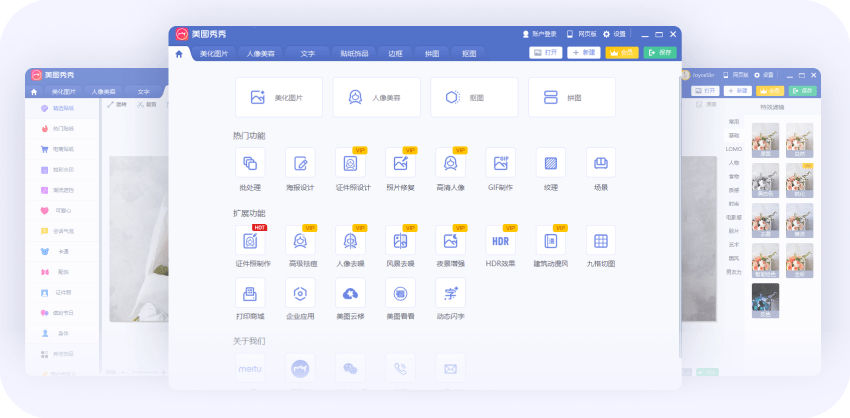Viewport: 850px width, 418px height.
Task: Launch the 动态闪字 animated text tool
Action: [x=450, y=293]
